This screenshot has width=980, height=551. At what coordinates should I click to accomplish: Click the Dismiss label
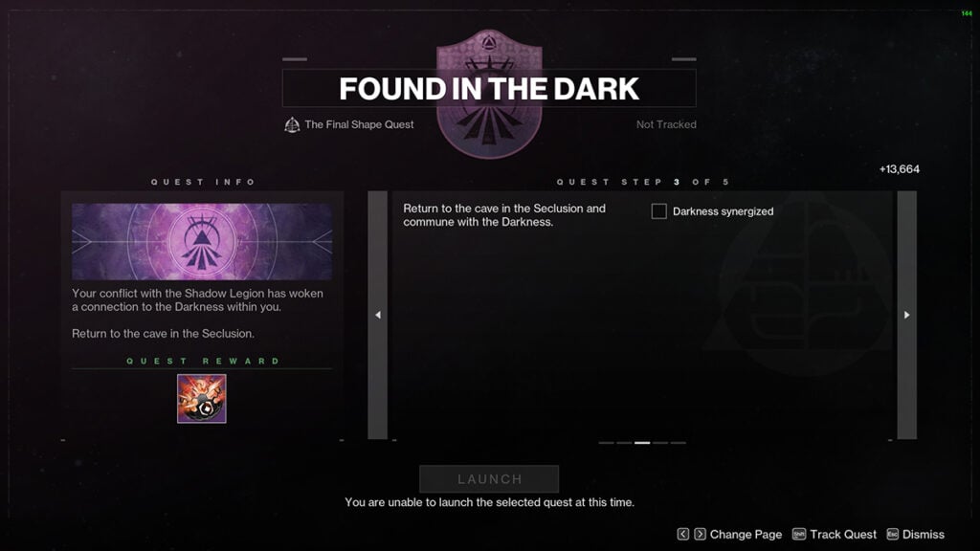[924, 534]
